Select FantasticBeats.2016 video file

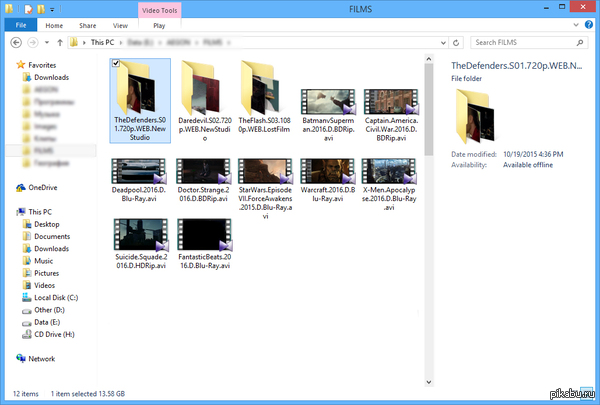tap(205, 244)
